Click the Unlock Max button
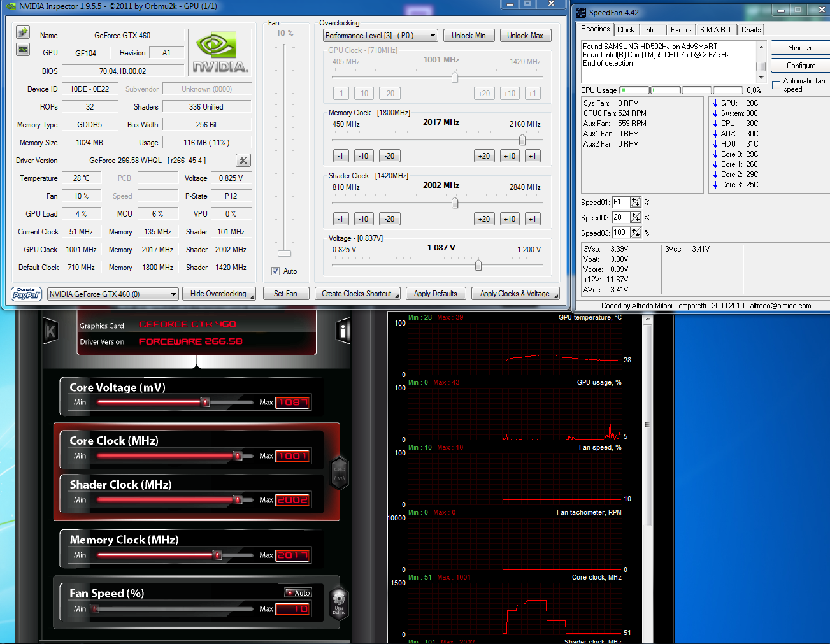The image size is (830, 644). pos(526,36)
